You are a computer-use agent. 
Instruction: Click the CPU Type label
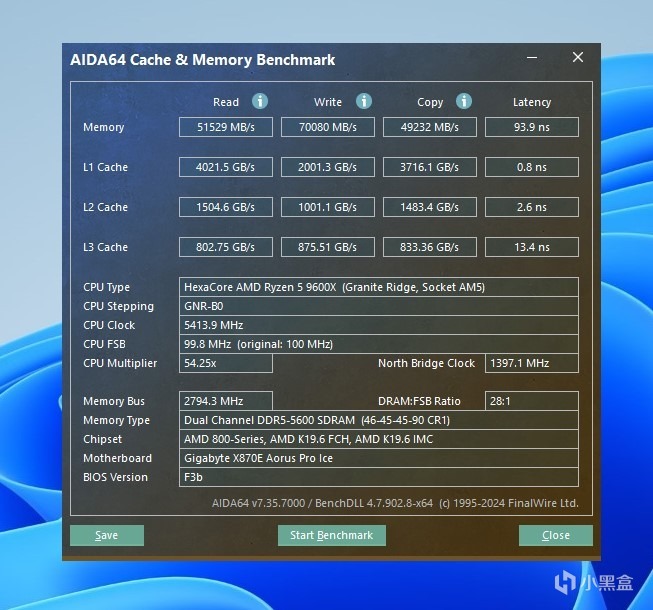[x=107, y=287]
